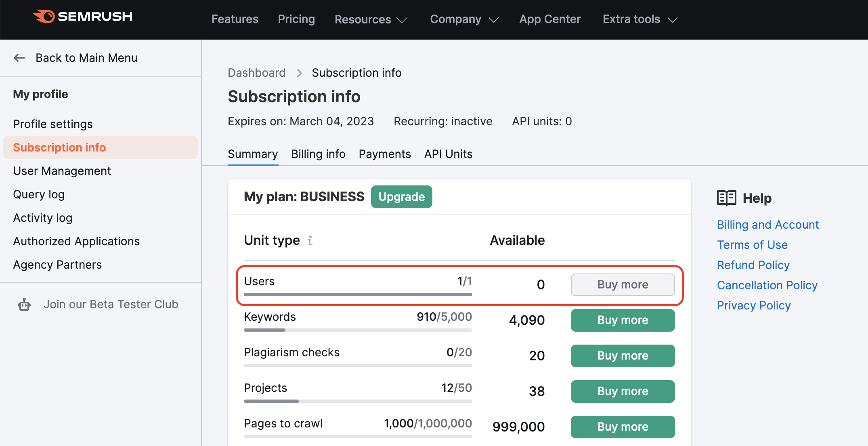Screen dimensions: 868x446
Task: Click the 'Expires on: March 04, 2023' text
Action: [x=301, y=121]
